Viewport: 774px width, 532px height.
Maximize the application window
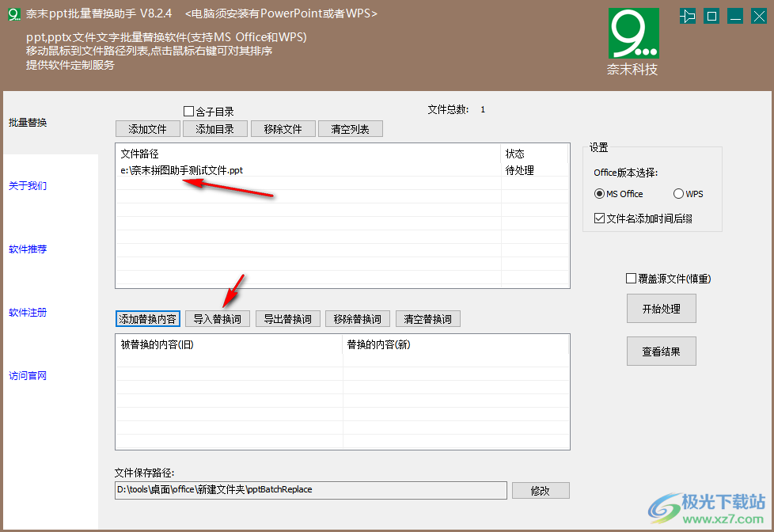[x=711, y=17]
